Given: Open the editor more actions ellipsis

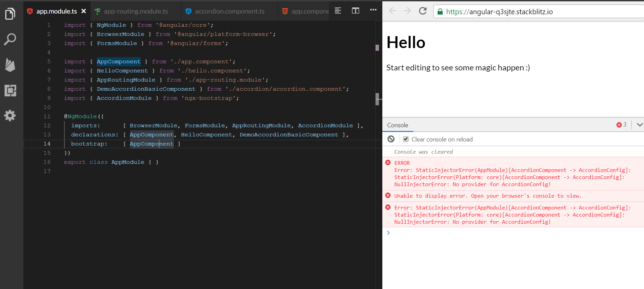Looking at the screenshot, I should (x=373, y=10).
